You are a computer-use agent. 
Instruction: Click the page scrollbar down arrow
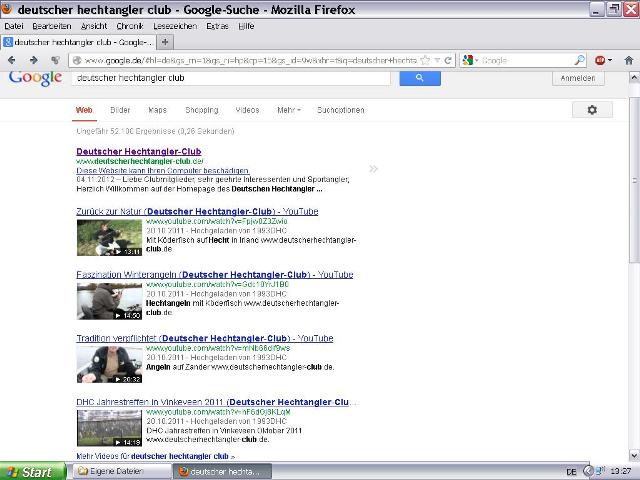(634, 455)
